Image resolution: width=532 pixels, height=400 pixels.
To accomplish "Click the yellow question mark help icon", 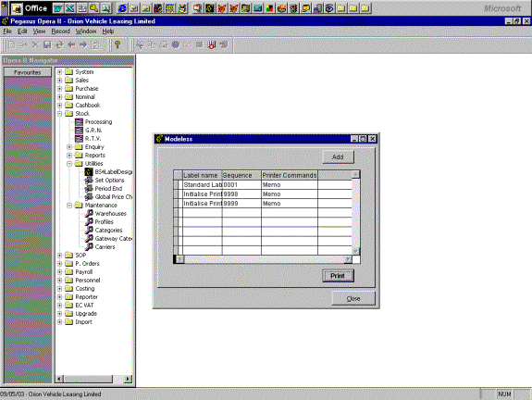I will pyautogui.click(x=118, y=44).
